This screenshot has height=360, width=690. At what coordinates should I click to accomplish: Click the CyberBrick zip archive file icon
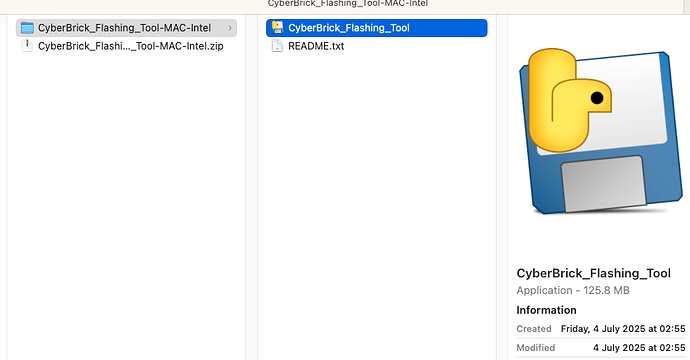[27, 46]
